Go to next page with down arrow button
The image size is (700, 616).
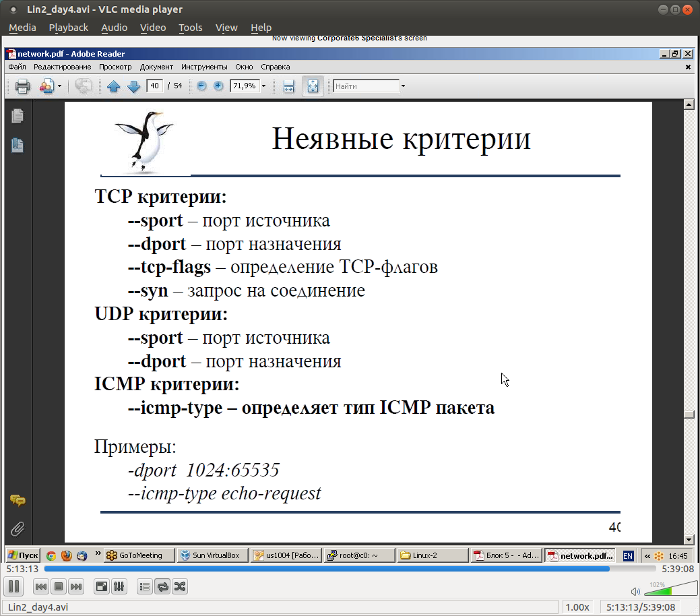point(133,86)
